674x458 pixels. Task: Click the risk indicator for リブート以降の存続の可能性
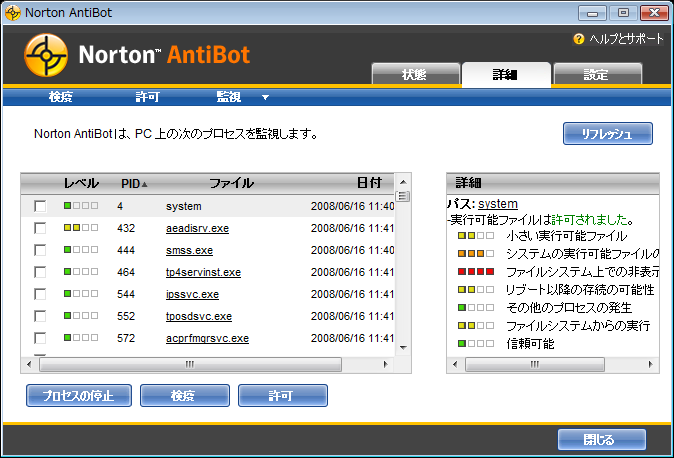click(475, 290)
